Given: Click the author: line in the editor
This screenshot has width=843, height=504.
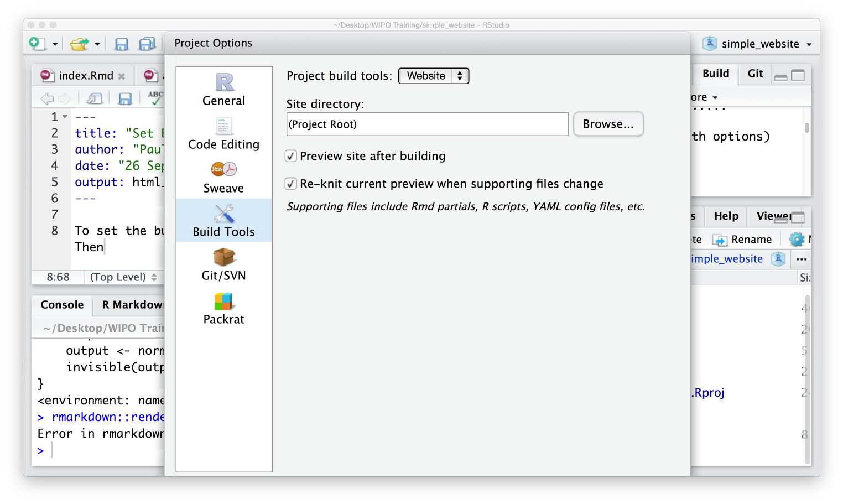Looking at the screenshot, I should tap(119, 149).
